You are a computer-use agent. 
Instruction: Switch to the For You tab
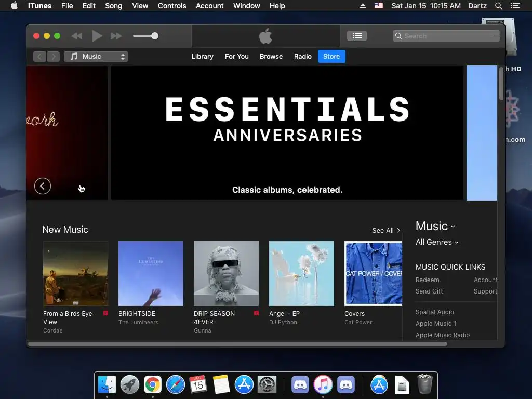(237, 56)
